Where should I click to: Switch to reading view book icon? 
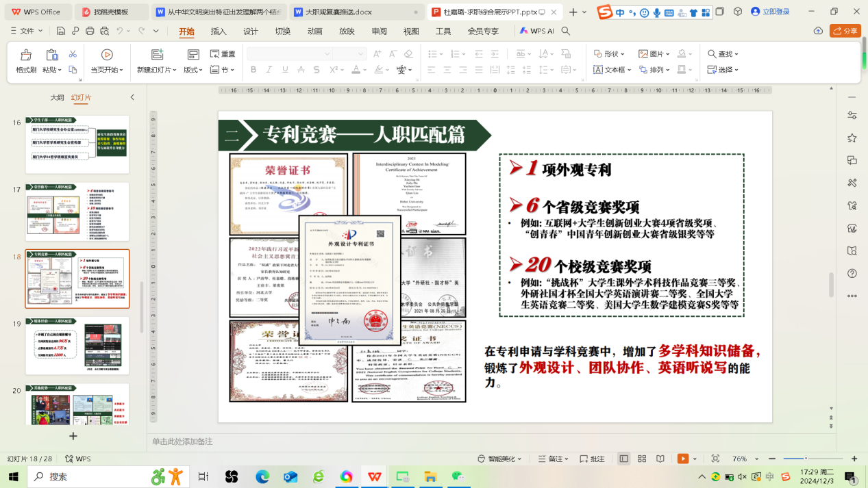[660, 459]
